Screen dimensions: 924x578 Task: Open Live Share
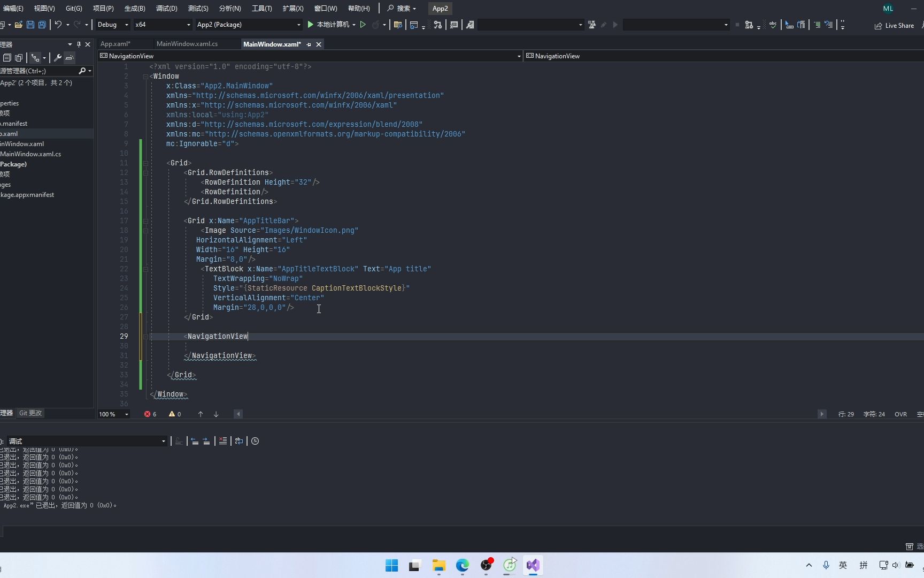(894, 26)
